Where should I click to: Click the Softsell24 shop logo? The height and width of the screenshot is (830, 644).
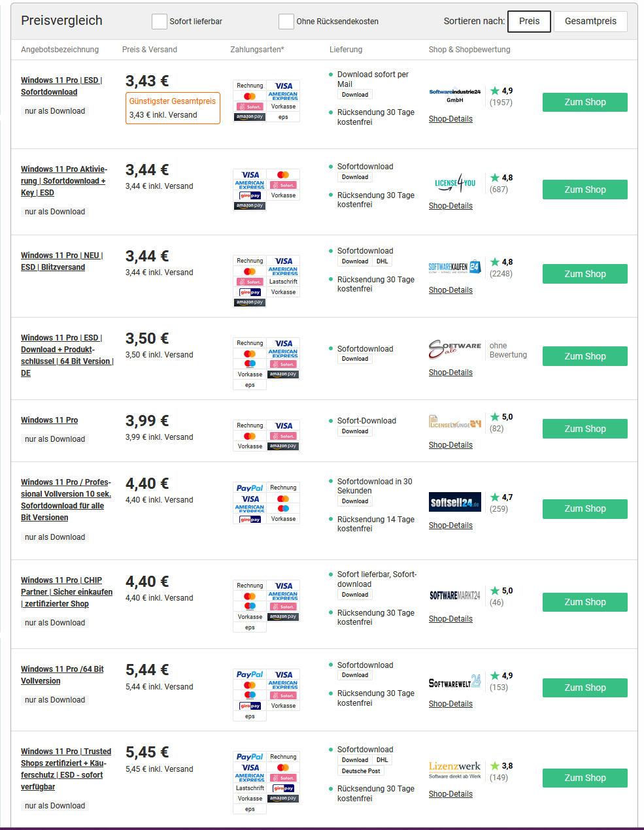[x=455, y=502]
